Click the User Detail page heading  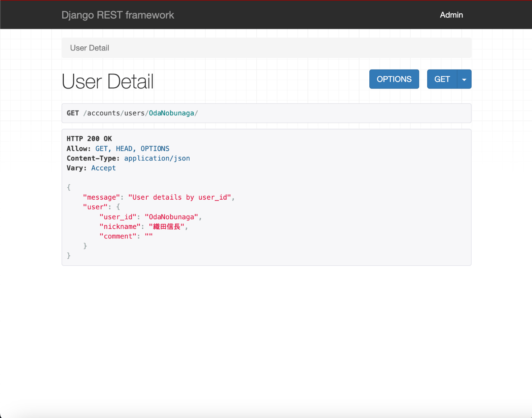(108, 81)
